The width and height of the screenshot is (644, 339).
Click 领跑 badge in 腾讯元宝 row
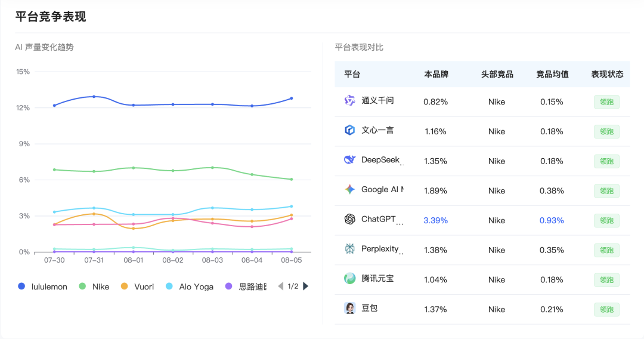point(606,280)
